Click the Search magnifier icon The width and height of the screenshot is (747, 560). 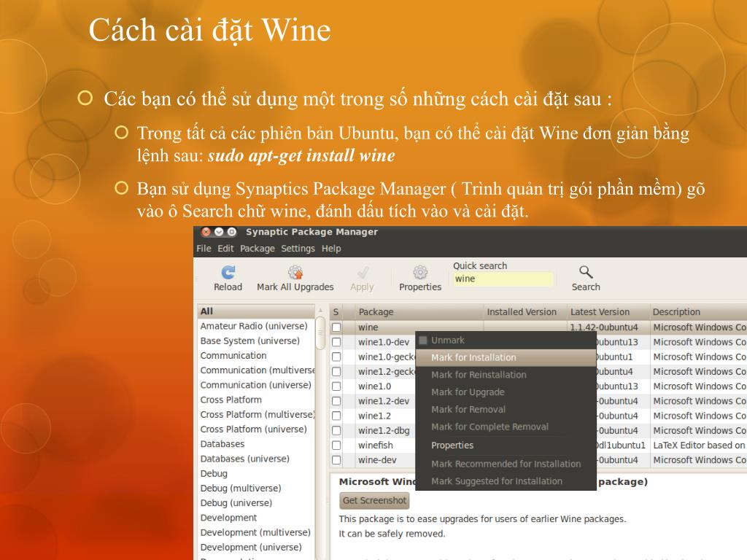point(586,272)
